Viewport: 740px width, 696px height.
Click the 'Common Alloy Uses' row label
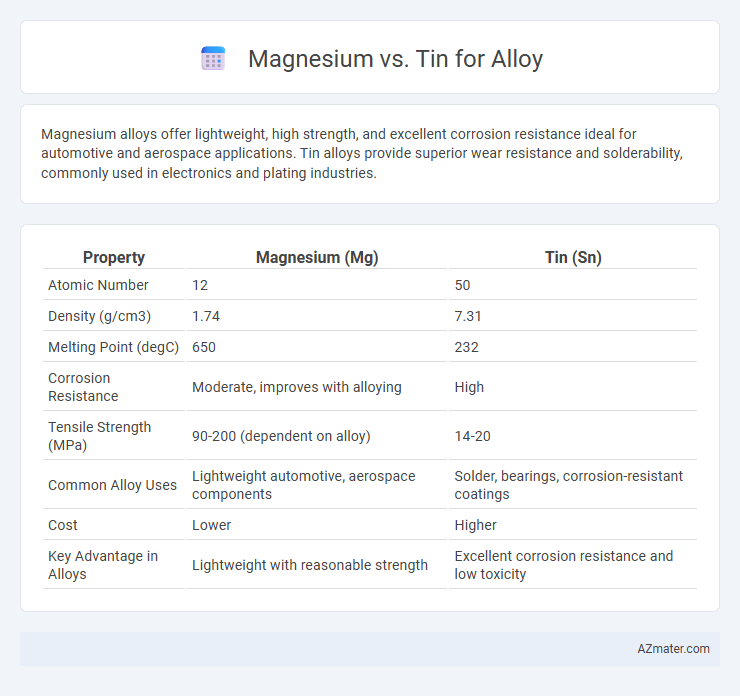tap(112, 485)
